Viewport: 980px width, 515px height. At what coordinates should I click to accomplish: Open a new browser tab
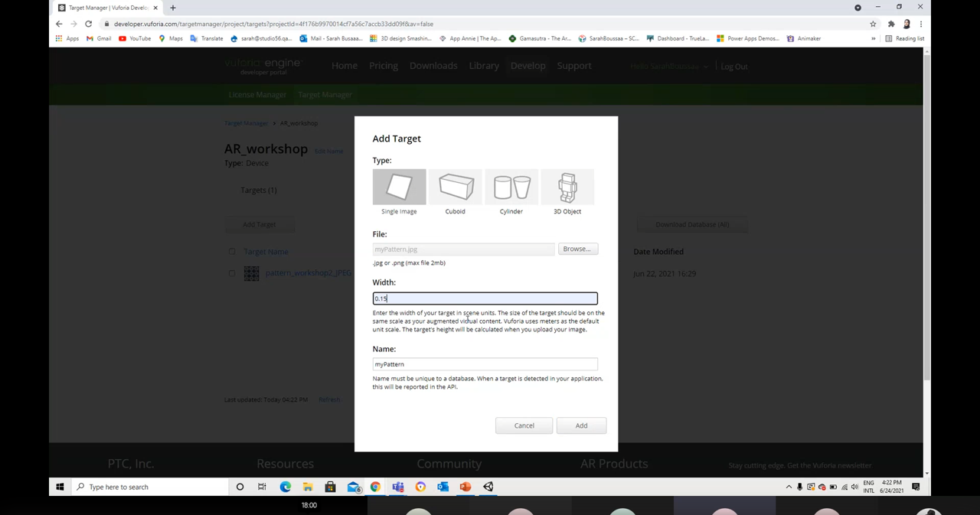[x=173, y=8]
